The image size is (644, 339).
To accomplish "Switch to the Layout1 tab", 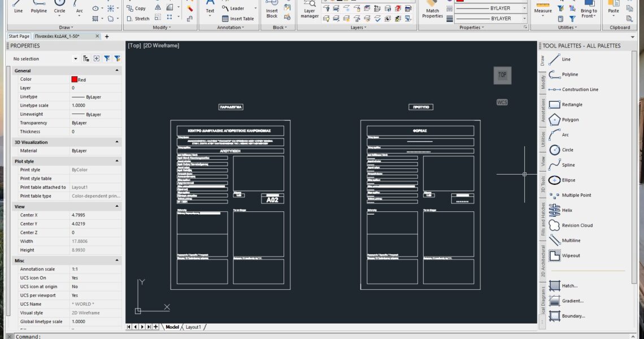I will (x=193, y=327).
